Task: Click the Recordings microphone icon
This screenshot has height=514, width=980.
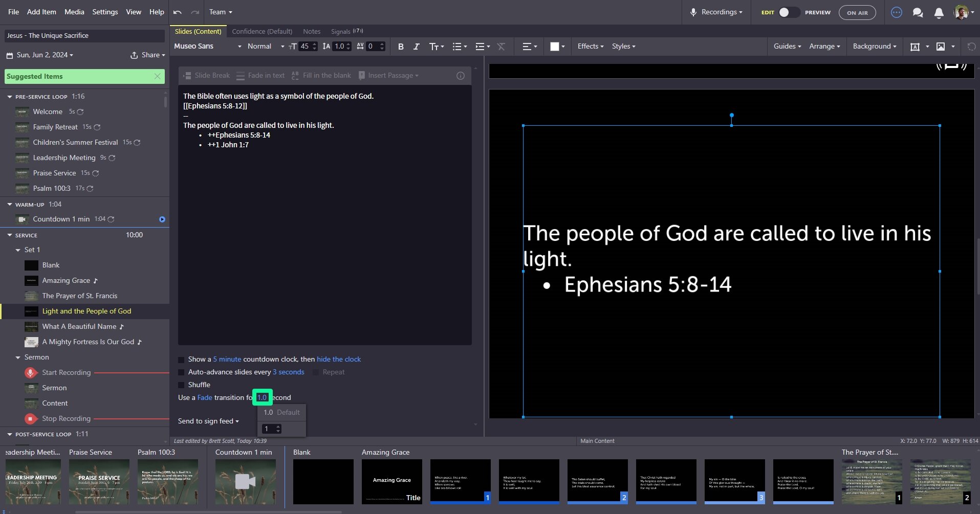Action: (x=693, y=12)
